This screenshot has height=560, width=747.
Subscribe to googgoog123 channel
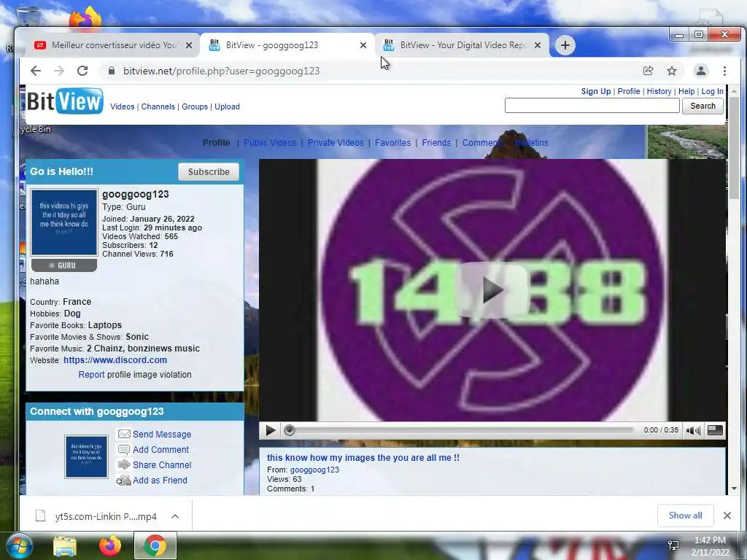pyautogui.click(x=209, y=172)
